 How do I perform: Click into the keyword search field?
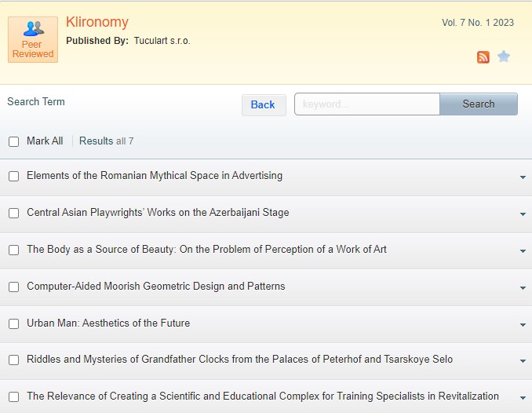(366, 104)
